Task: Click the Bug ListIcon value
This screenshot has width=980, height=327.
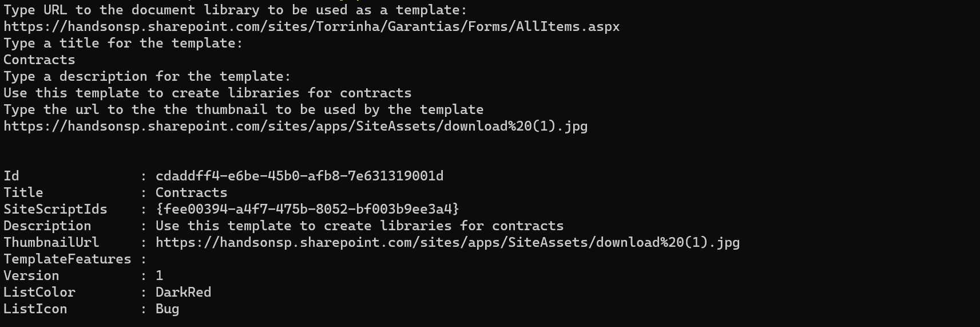Action: (x=167, y=309)
